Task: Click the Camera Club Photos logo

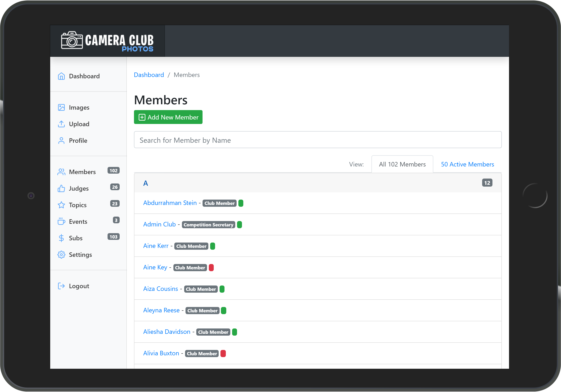Action: (x=107, y=41)
